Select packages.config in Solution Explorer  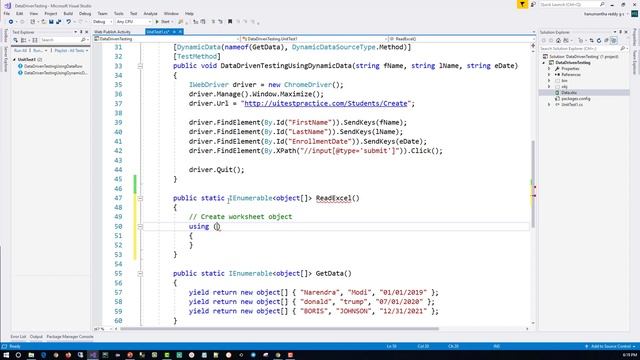click(576, 99)
